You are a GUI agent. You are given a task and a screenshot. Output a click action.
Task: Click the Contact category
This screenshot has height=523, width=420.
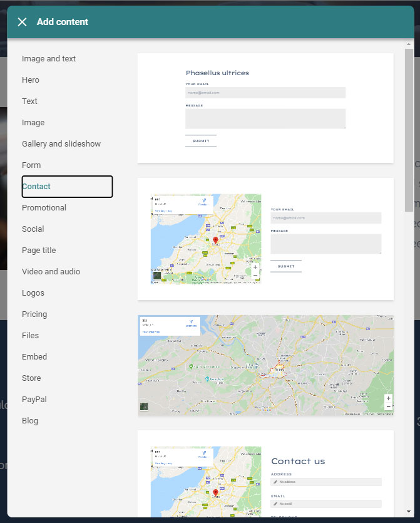pyautogui.click(x=68, y=187)
